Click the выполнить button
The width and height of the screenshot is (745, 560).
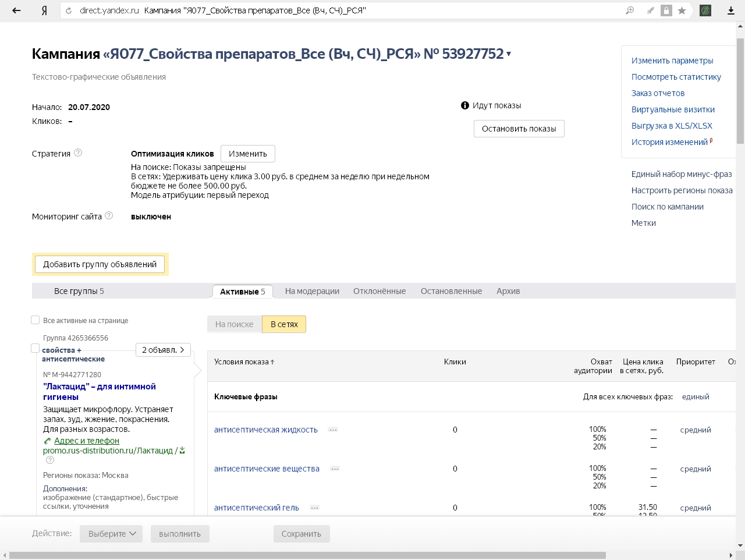point(180,534)
